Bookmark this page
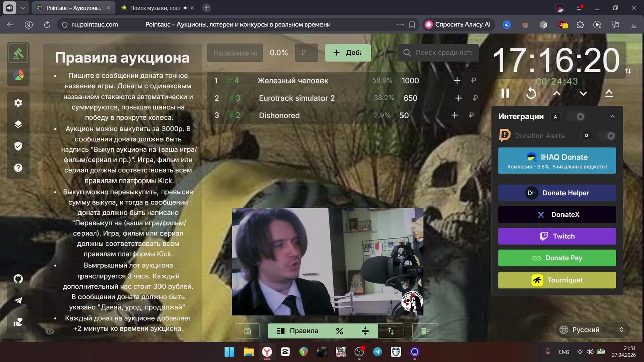Viewport: 644px width, 362px height. (x=412, y=24)
